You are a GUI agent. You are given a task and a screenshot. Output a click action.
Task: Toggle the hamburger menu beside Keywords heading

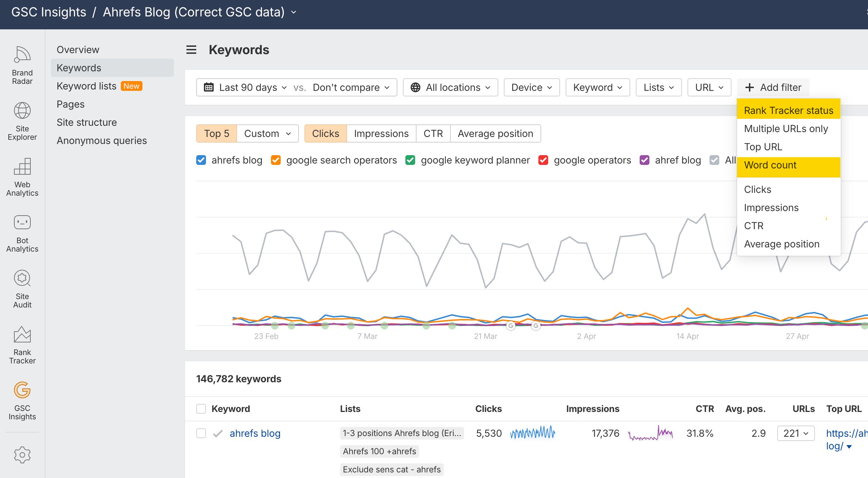coord(191,50)
